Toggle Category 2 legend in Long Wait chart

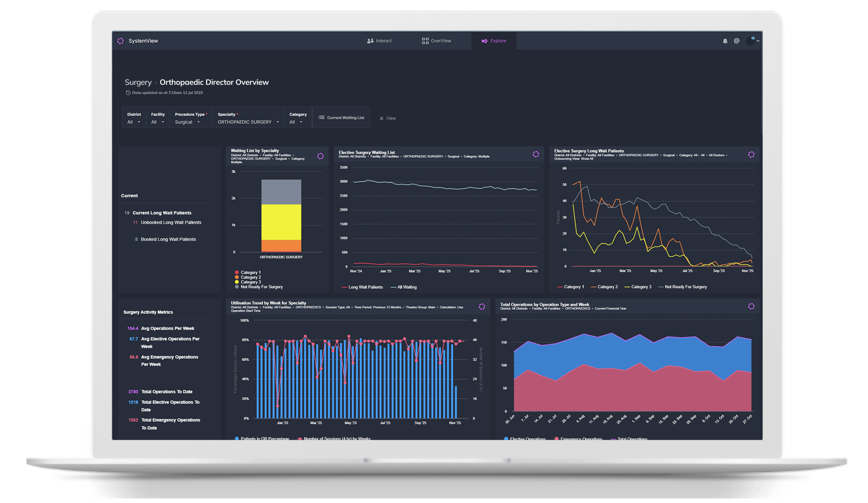[x=607, y=287]
